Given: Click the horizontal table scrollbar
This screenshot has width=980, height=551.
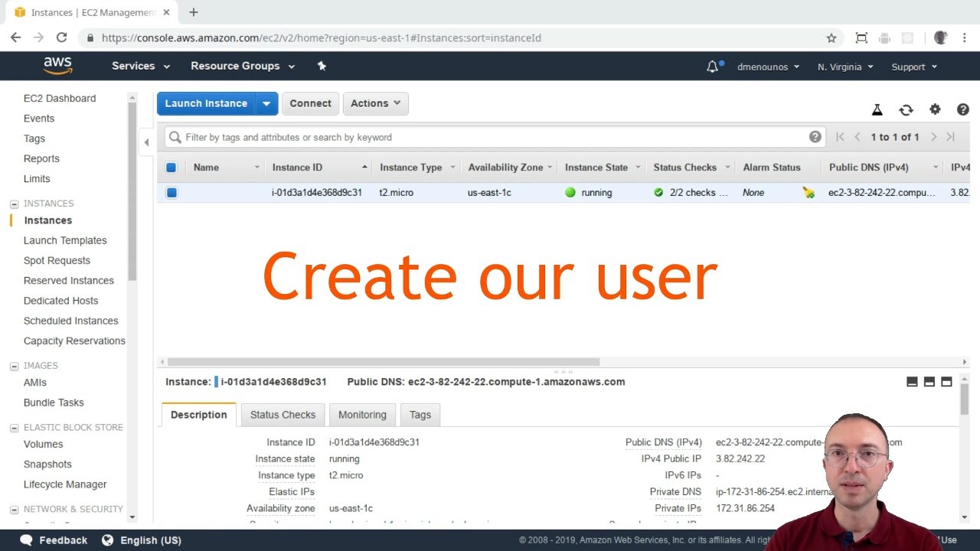Looking at the screenshot, I should click(383, 362).
